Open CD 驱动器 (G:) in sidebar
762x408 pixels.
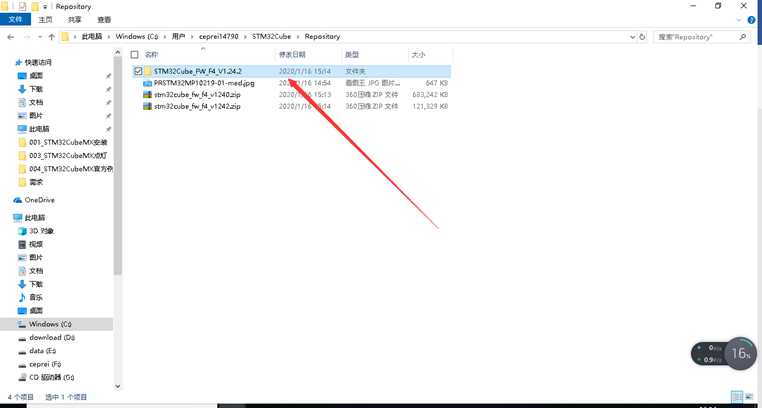tap(52, 377)
